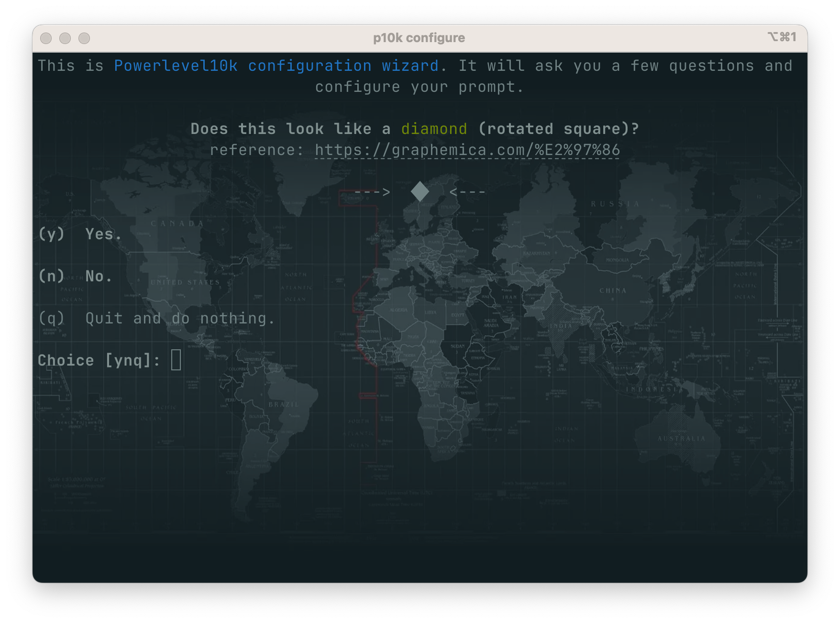Zoom the p10k configure window
This screenshot has width=840, height=623.
point(84,38)
